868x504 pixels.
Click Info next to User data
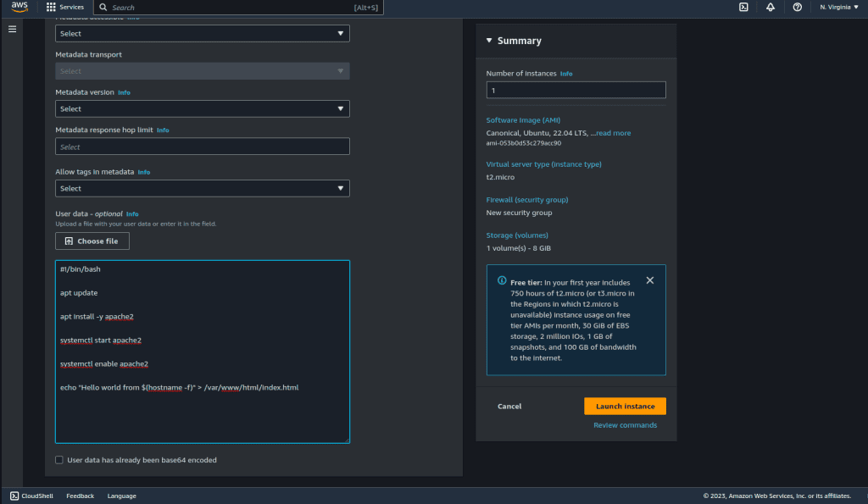pos(132,214)
